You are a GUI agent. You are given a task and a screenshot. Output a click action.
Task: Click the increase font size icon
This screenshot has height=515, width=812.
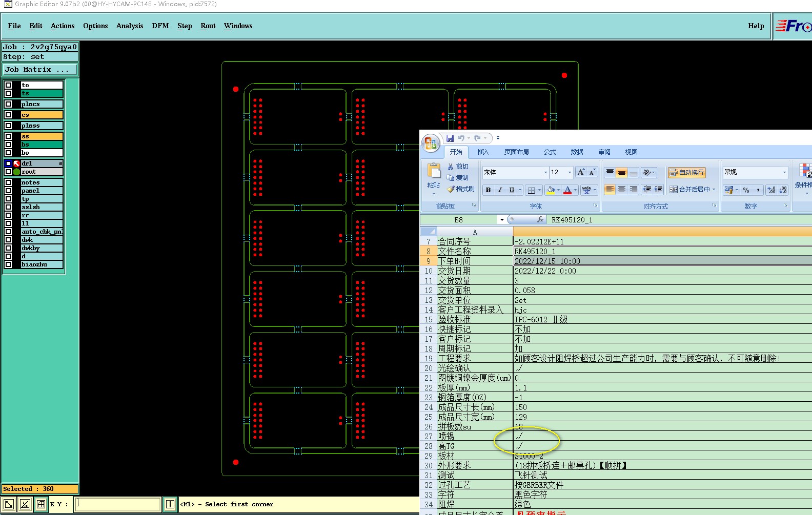(581, 172)
